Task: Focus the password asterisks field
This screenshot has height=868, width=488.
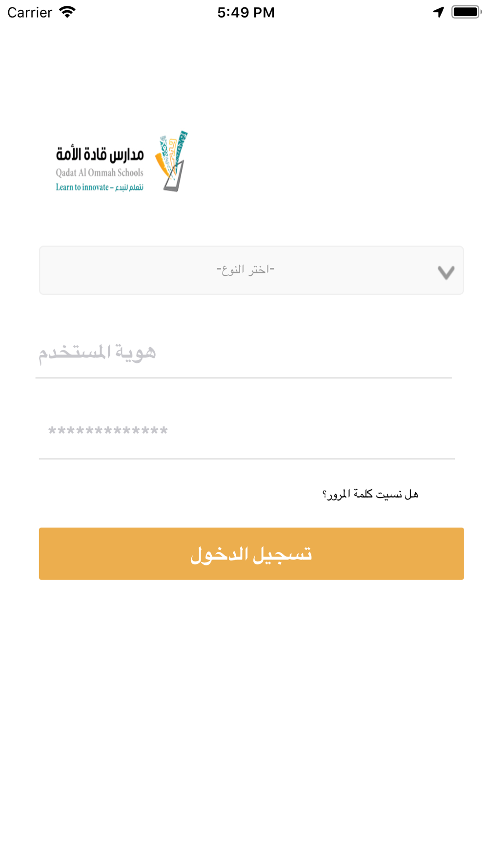Action: click(247, 432)
